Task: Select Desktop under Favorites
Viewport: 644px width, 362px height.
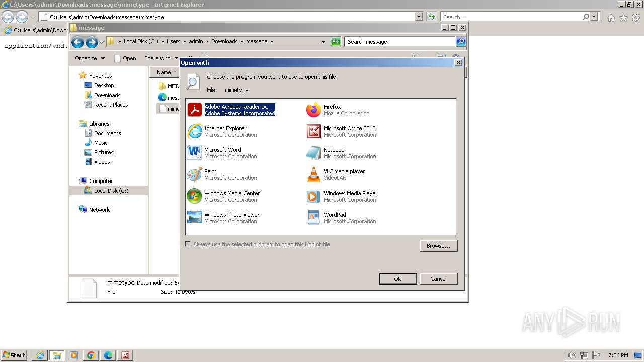Action: 104,85
